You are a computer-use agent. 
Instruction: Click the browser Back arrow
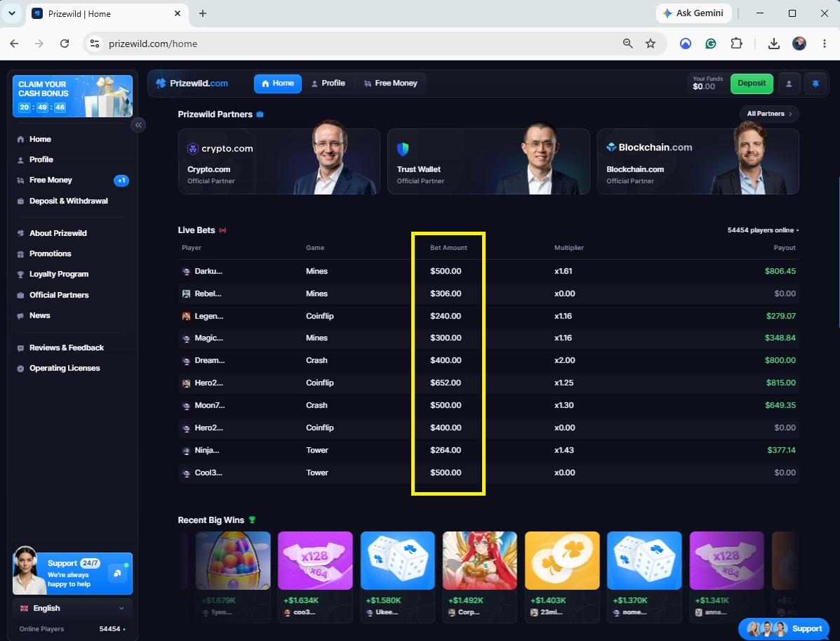[15, 44]
